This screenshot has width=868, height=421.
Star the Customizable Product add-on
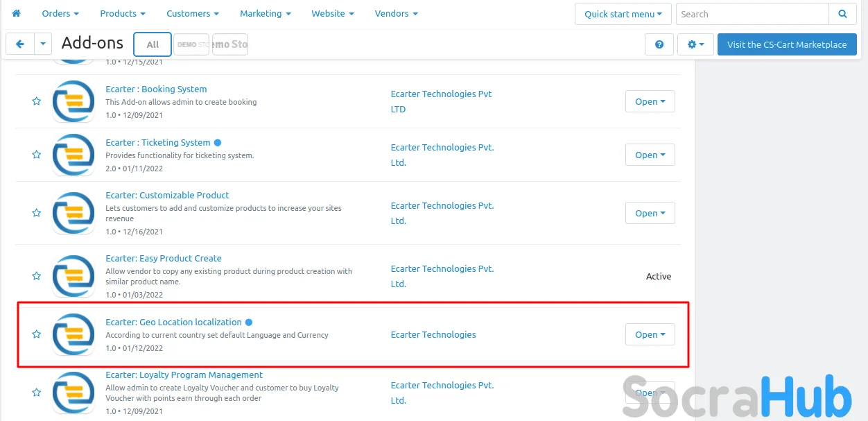tap(37, 213)
